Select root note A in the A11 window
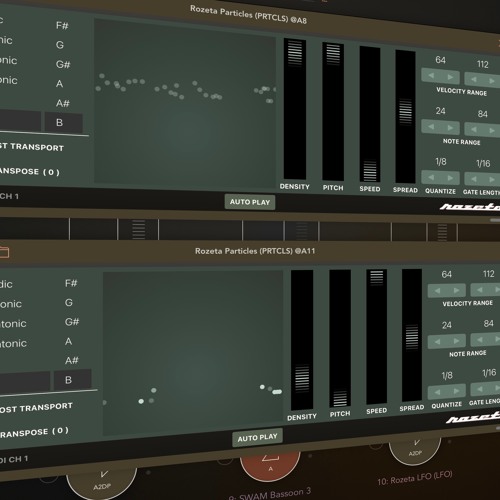This screenshot has height=500, width=500. [69, 341]
